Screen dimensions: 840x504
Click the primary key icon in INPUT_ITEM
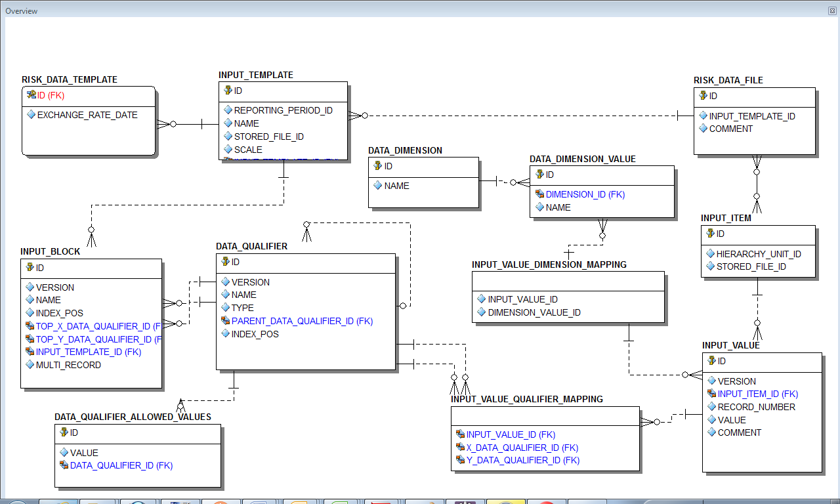point(710,234)
